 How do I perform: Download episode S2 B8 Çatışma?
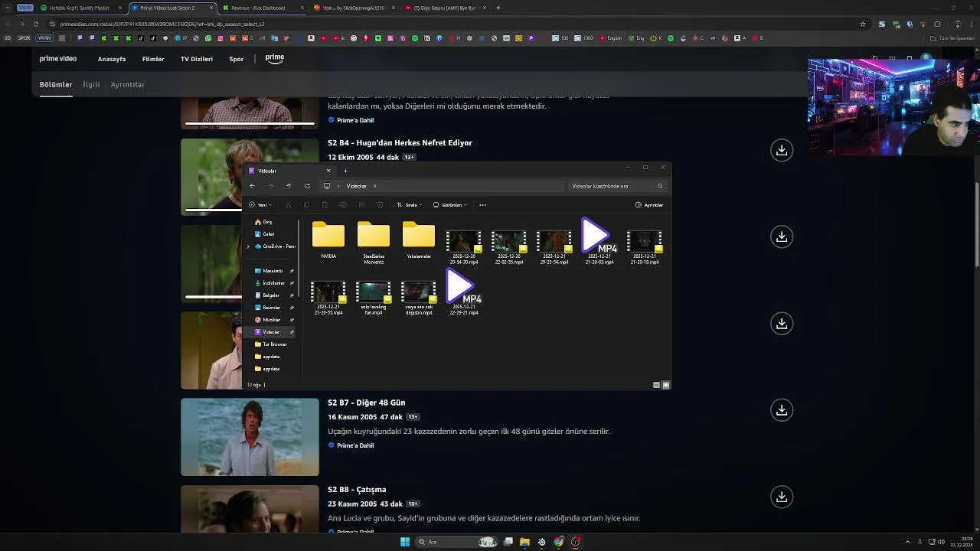pos(782,497)
